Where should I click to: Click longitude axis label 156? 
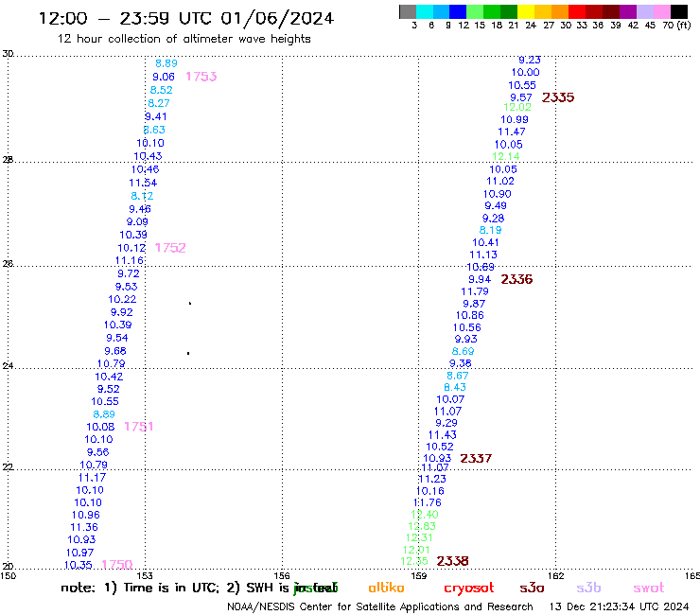click(x=282, y=575)
